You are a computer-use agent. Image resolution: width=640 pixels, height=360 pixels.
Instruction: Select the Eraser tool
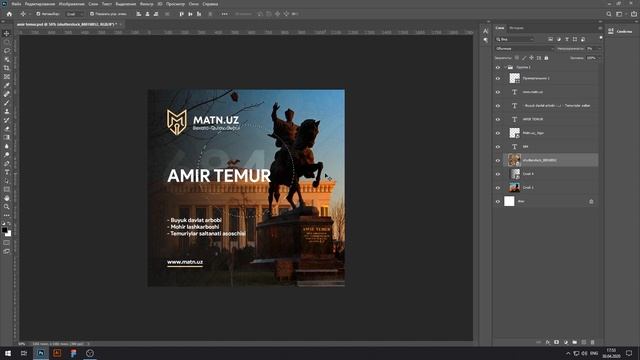(x=7, y=129)
